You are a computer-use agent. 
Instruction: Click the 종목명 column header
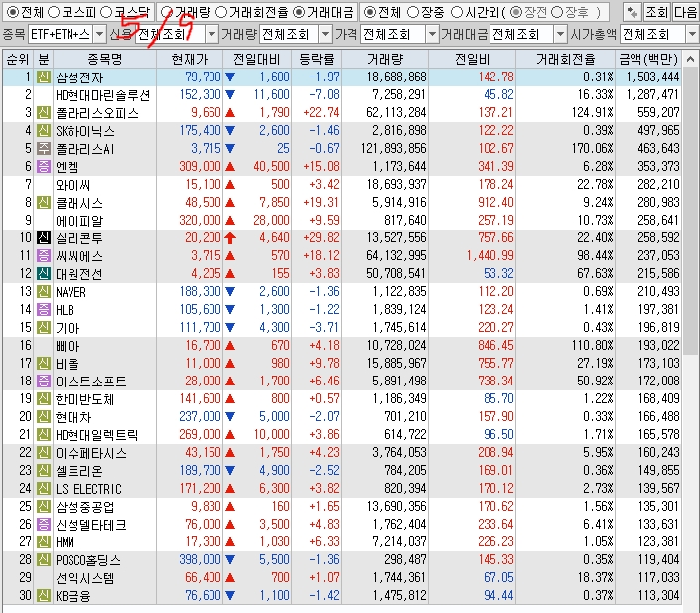(x=105, y=59)
